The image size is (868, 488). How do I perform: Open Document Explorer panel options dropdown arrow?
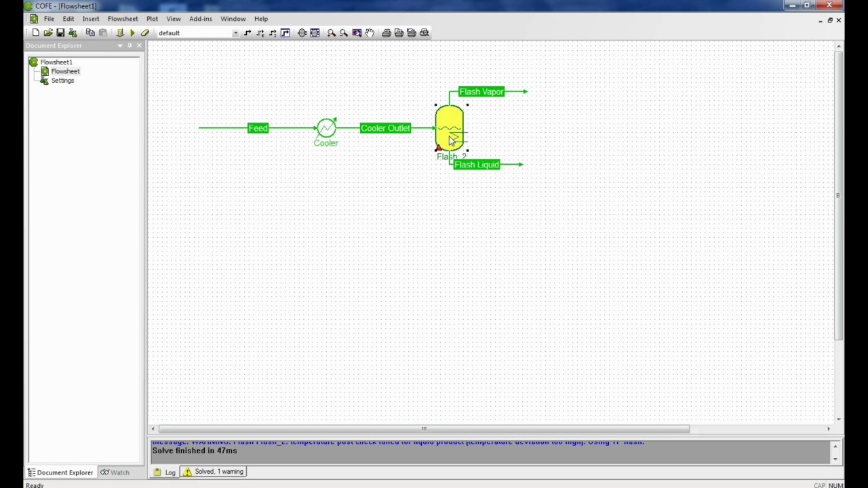(x=120, y=46)
